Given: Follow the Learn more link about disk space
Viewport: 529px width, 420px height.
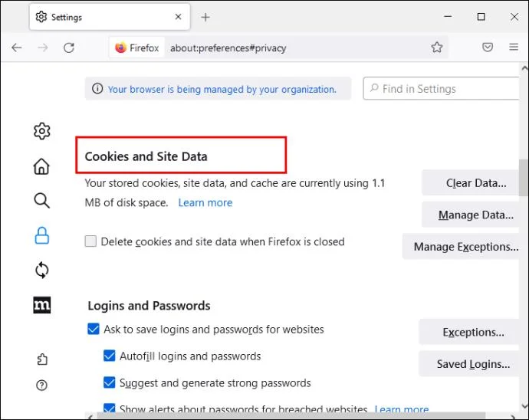Looking at the screenshot, I should coord(205,203).
